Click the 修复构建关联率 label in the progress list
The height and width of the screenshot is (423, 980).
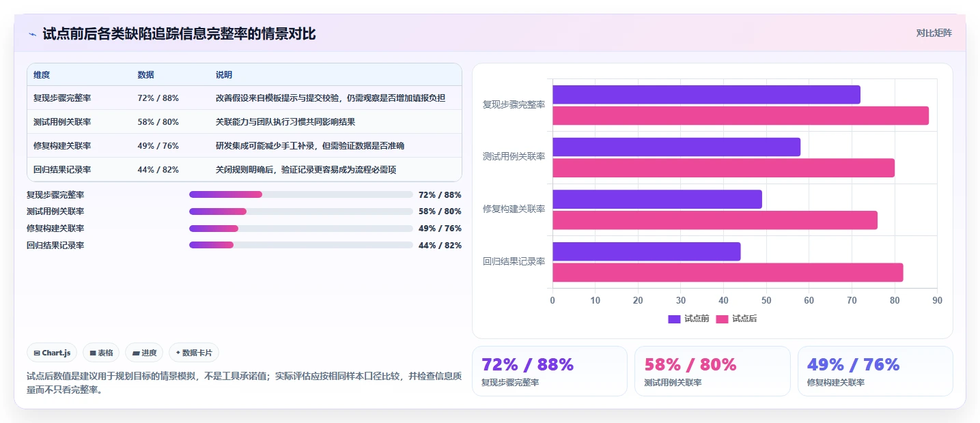(55, 229)
